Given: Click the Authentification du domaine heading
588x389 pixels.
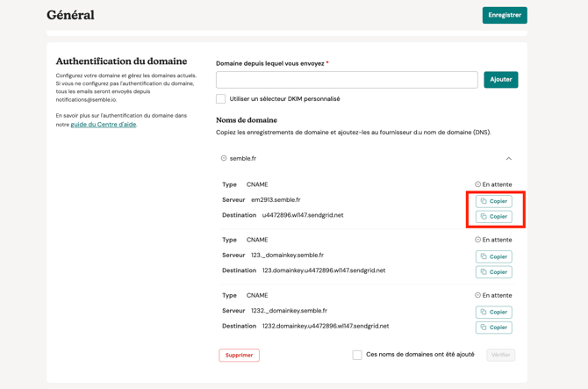Looking at the screenshot, I should 121,61.
